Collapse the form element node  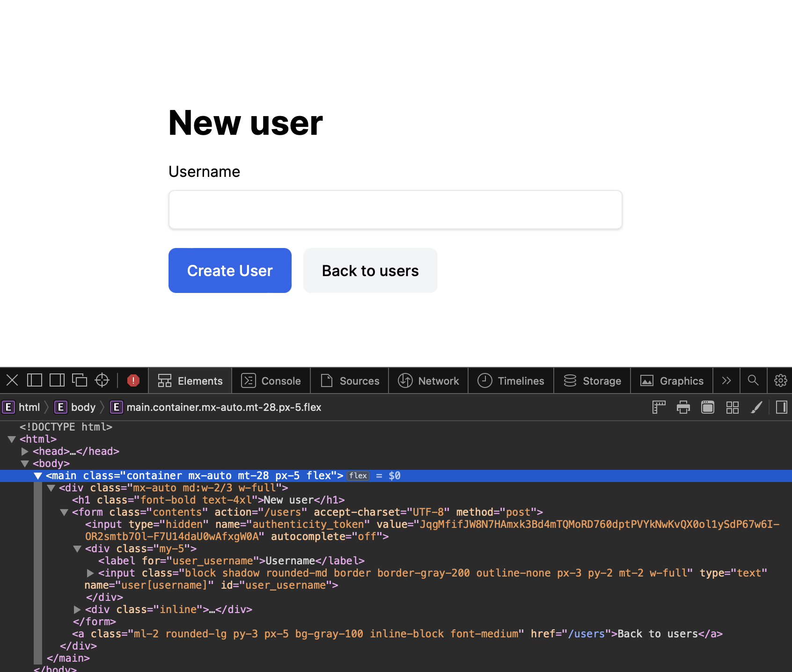tap(64, 512)
